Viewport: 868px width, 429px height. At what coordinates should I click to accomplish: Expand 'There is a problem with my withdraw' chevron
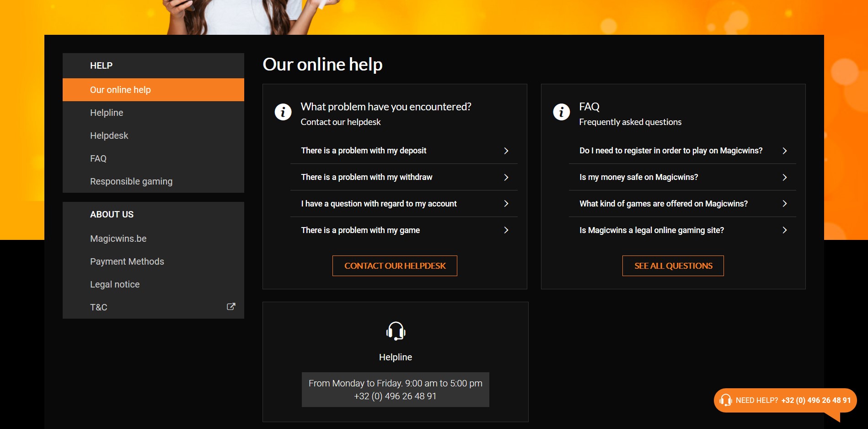pyautogui.click(x=506, y=177)
